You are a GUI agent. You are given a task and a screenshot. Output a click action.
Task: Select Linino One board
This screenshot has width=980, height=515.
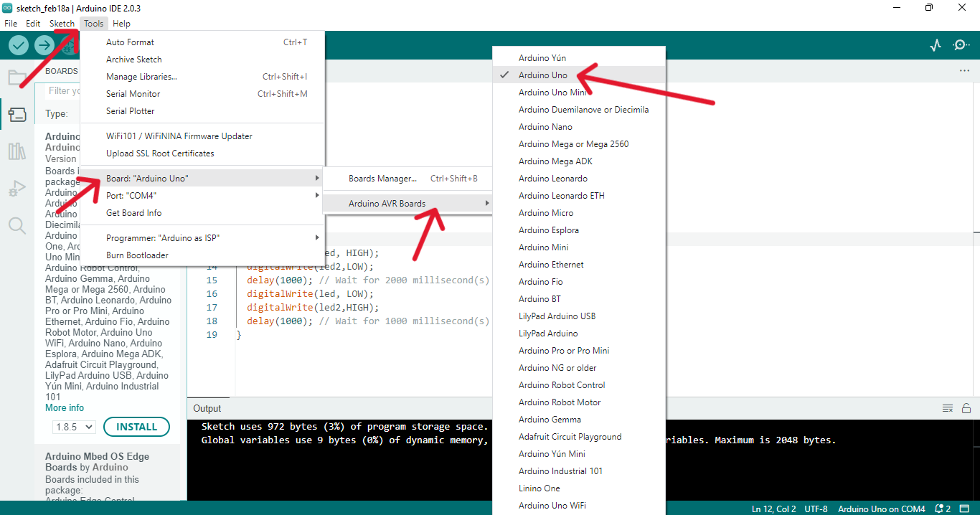click(579, 488)
